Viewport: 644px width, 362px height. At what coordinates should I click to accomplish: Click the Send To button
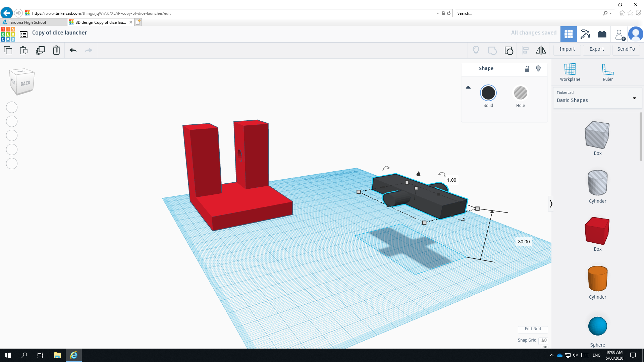click(x=626, y=49)
